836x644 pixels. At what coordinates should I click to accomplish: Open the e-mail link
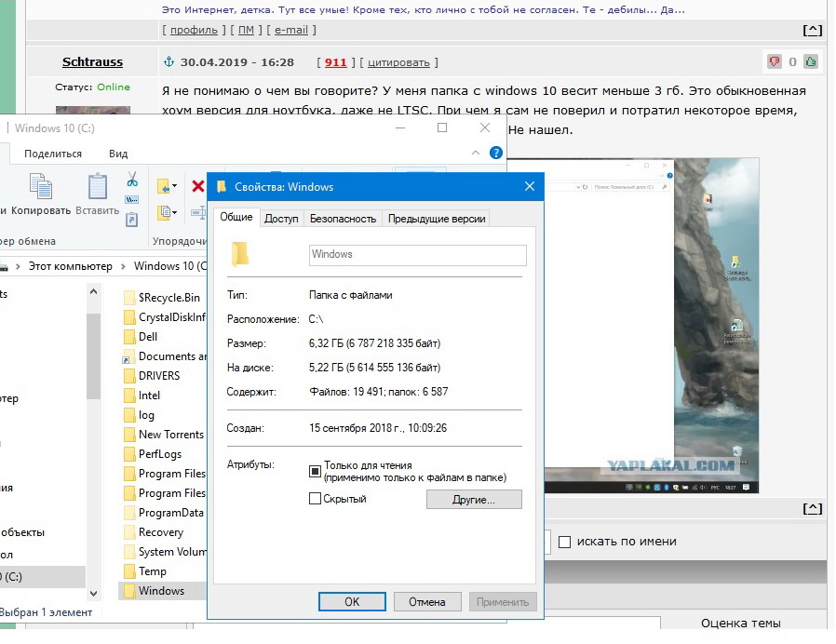click(x=291, y=31)
